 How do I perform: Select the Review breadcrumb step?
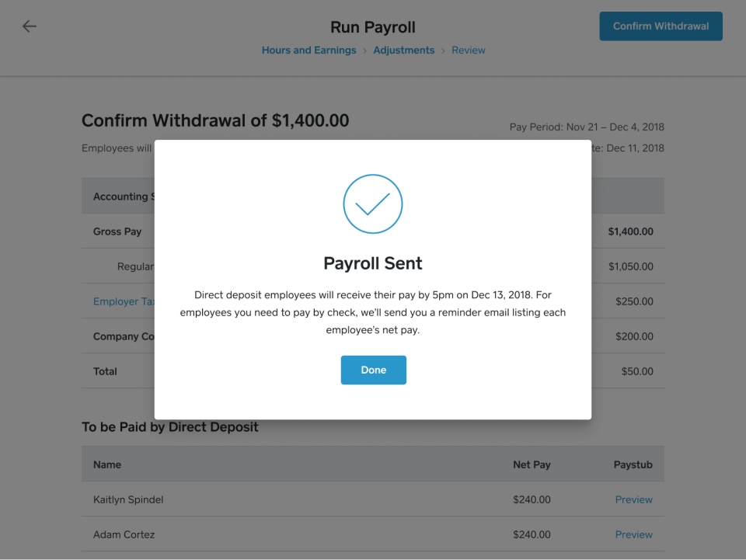[x=468, y=50]
